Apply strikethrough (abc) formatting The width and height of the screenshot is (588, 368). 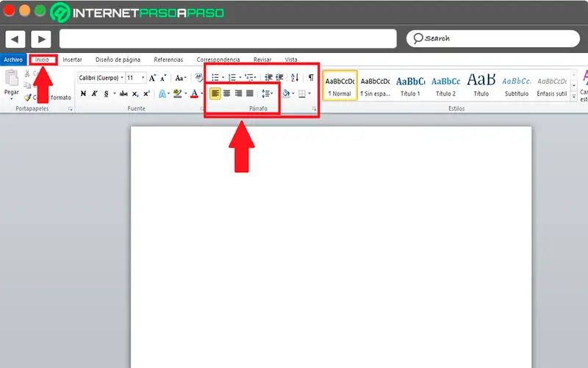(x=123, y=93)
